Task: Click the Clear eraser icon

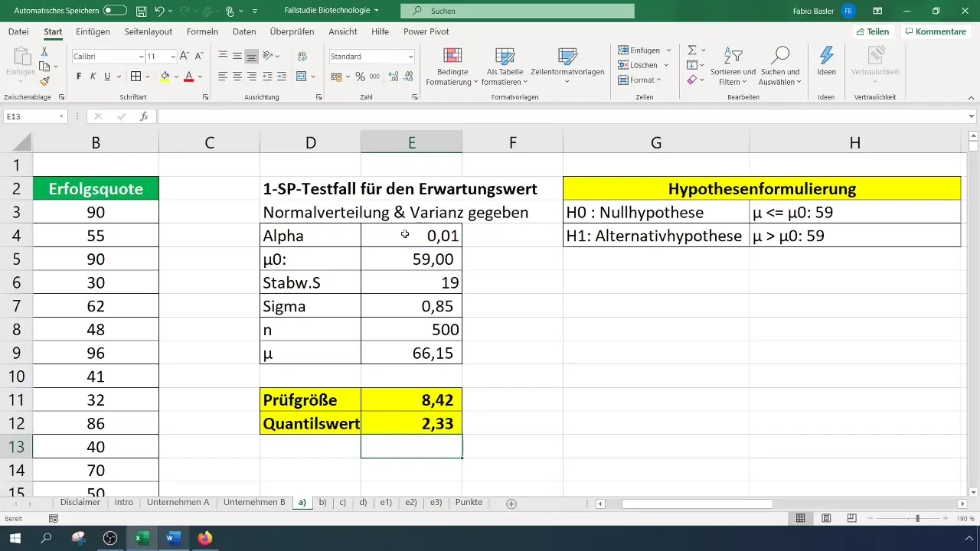Action: point(691,80)
